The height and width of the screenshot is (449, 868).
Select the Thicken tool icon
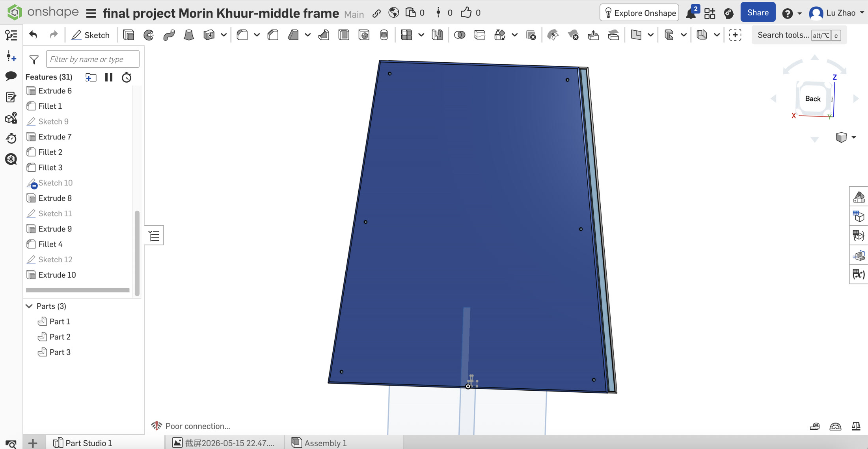click(209, 35)
